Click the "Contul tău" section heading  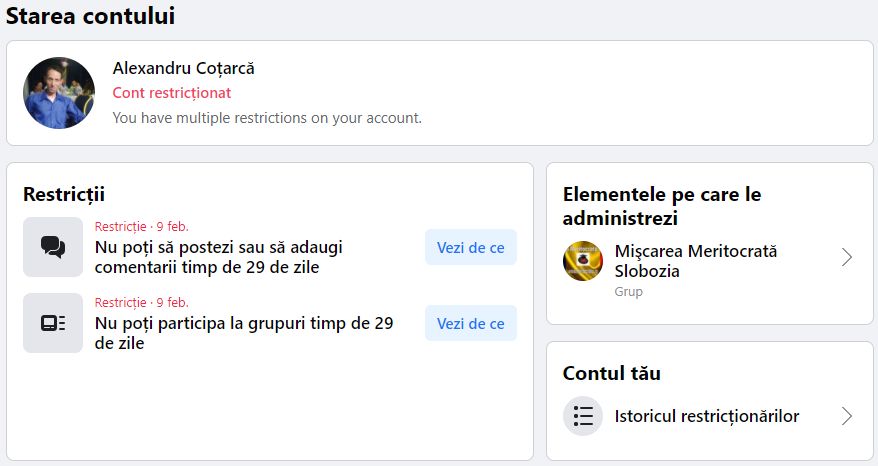(612, 373)
